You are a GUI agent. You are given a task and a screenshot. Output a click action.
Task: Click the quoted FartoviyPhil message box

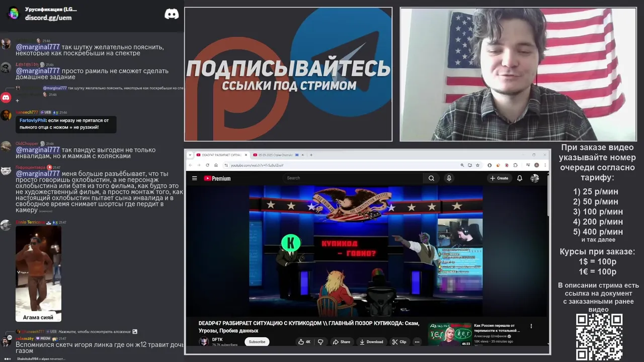(x=65, y=124)
